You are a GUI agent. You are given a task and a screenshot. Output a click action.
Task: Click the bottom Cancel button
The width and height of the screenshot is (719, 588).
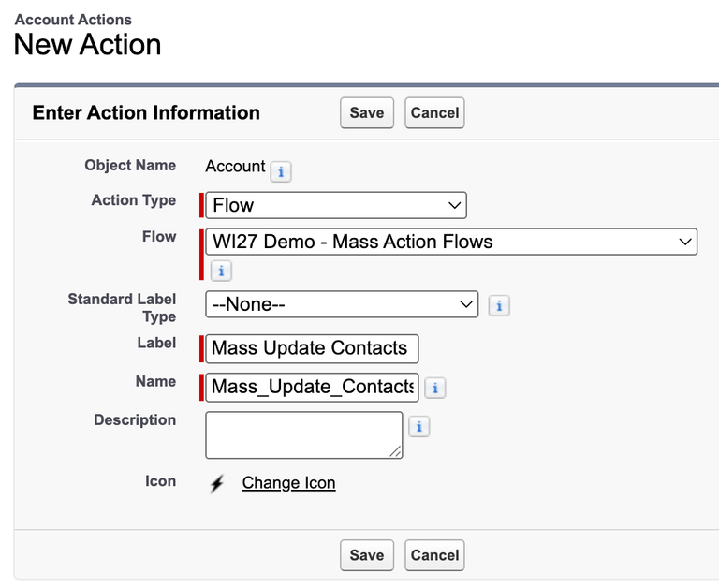(x=434, y=555)
